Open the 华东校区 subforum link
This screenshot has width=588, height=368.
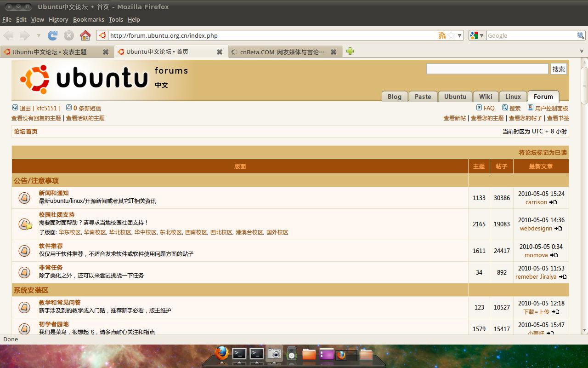(70, 232)
